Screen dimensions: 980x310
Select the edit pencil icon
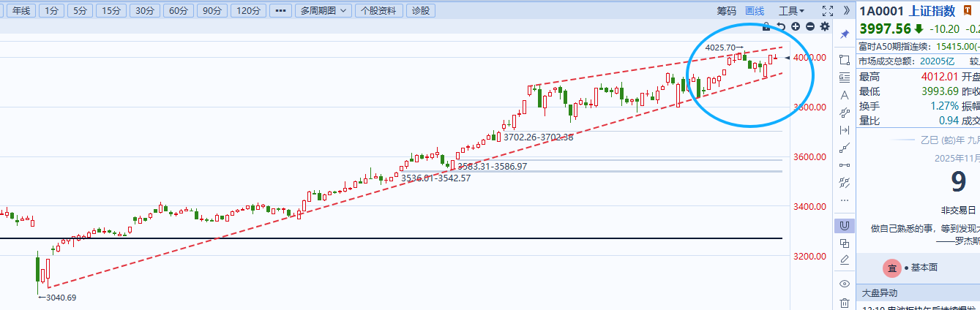coord(845,260)
